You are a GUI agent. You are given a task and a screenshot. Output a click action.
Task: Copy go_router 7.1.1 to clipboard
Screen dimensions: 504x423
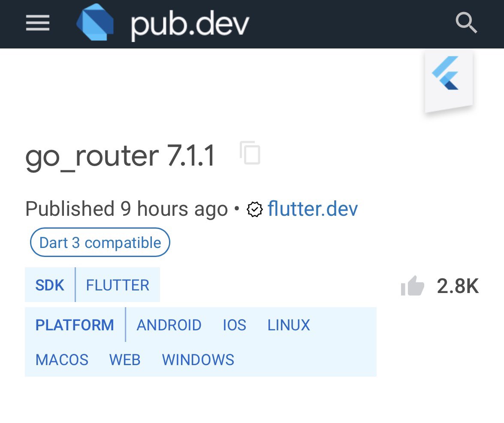click(x=250, y=153)
